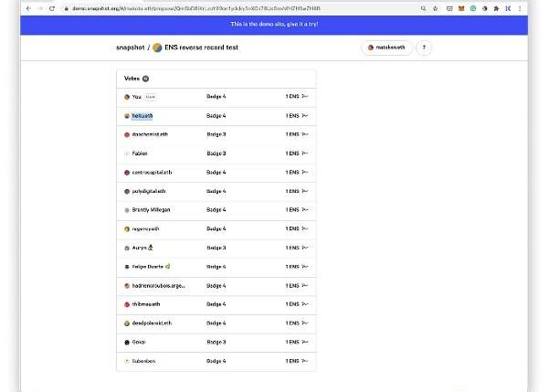This screenshot has height=392, width=548.
Task: Open the vote receipt icon for Fabien
Action: pyautogui.click(x=305, y=154)
